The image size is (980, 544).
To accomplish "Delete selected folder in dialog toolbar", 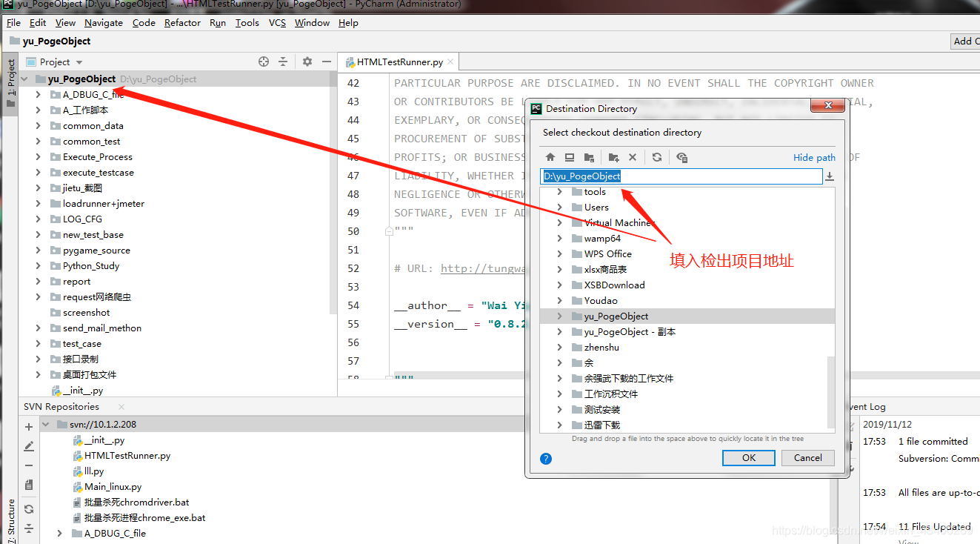I will [x=633, y=157].
